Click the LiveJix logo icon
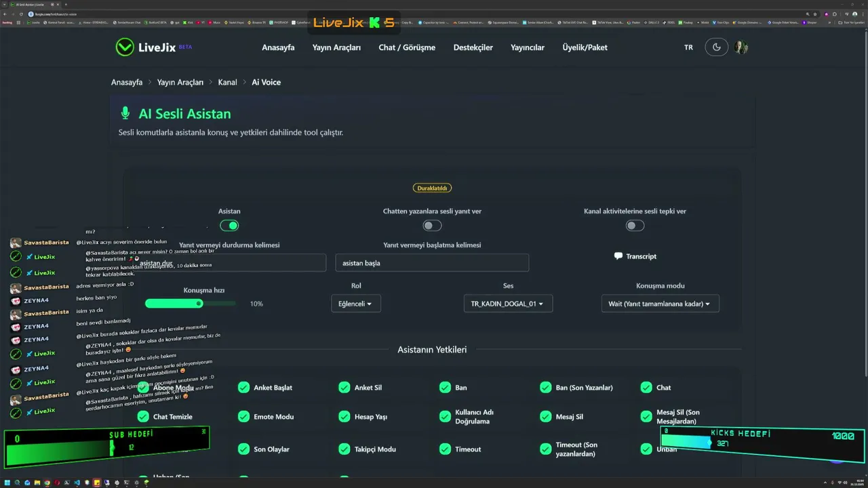This screenshot has width=868, height=488. (x=125, y=47)
